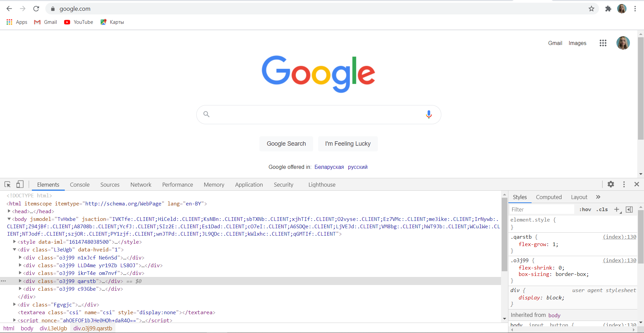Switch Google to русский language
This screenshot has width=644, height=333.
(358, 167)
